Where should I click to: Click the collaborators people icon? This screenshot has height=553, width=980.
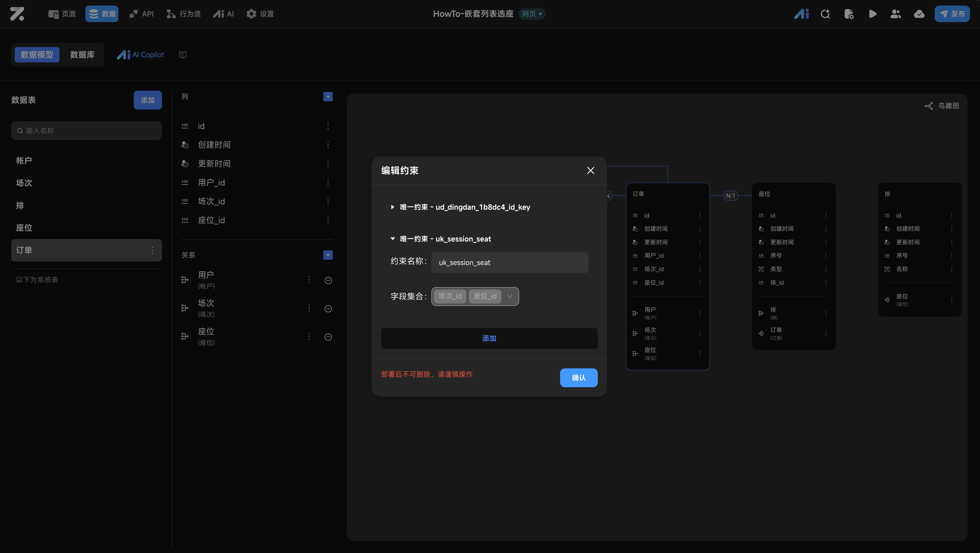point(895,14)
